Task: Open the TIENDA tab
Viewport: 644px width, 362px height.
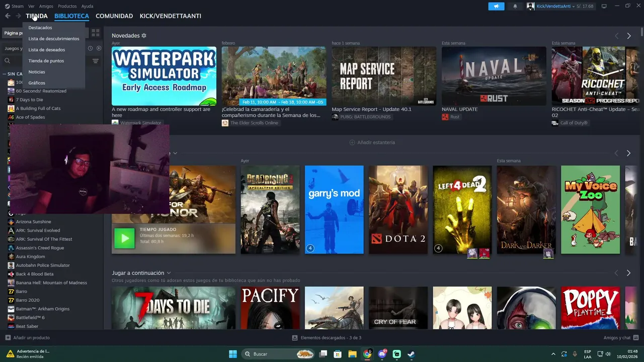Action: tap(37, 16)
